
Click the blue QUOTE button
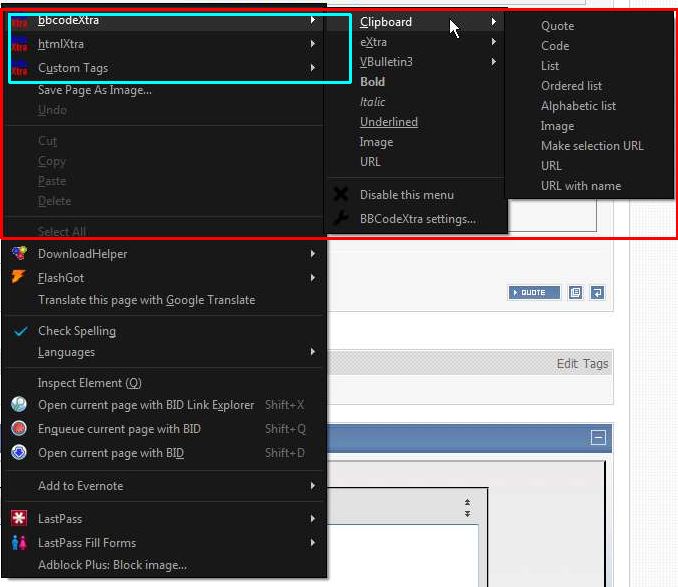534,293
